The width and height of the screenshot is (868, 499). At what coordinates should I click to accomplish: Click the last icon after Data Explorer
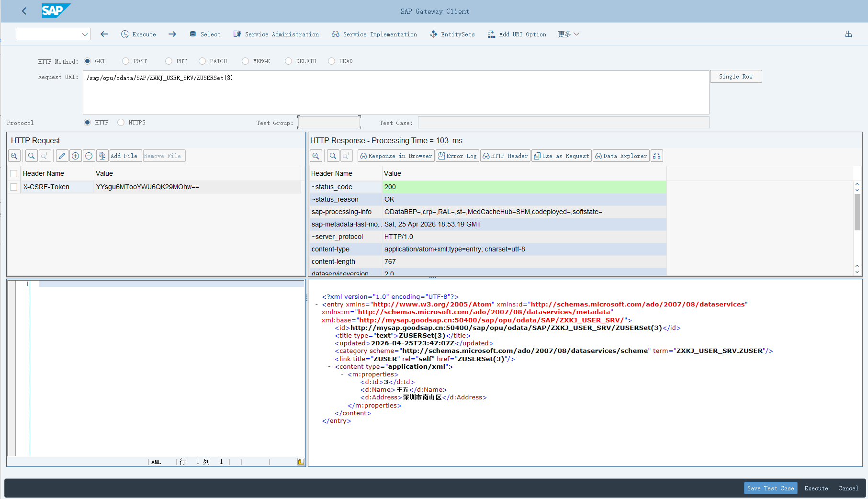[656, 156]
